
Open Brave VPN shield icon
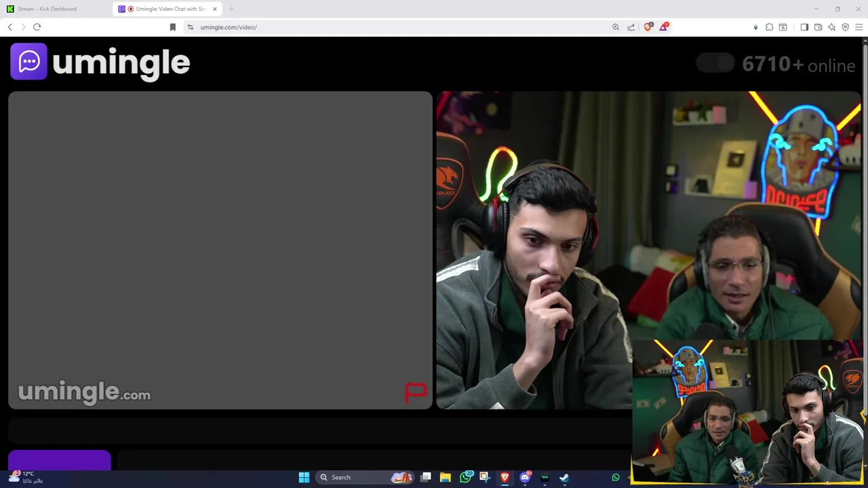845,27
